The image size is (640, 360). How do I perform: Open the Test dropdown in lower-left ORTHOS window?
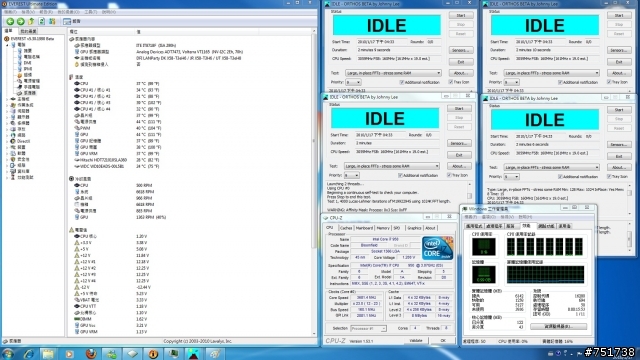[392, 166]
